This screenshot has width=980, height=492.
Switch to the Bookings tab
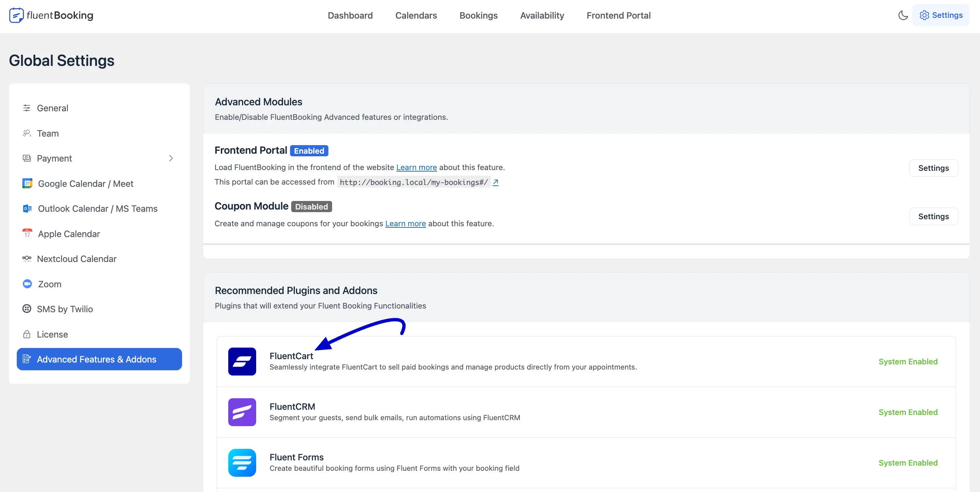coord(478,15)
